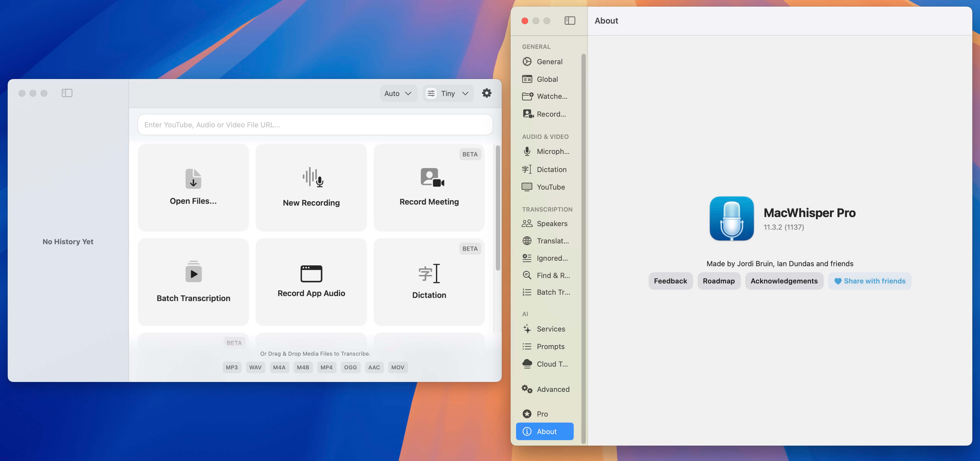Click the YouTube or file URL field
980x461 pixels.
tap(315, 125)
